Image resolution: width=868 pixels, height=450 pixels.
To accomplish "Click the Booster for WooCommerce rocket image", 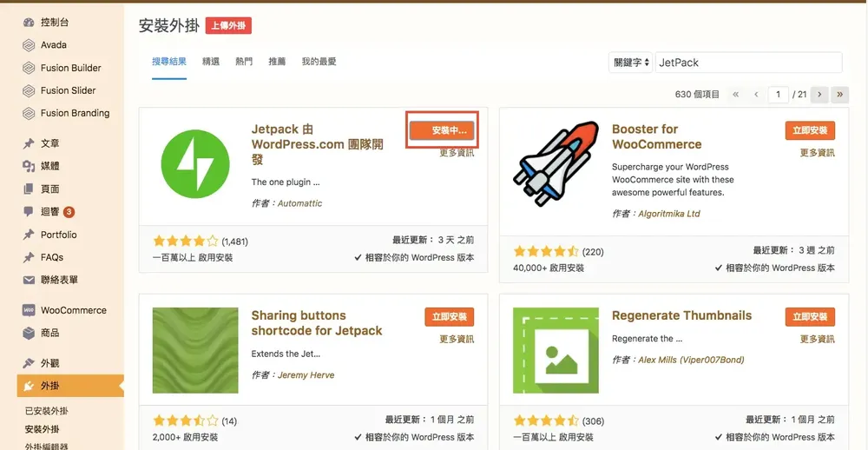I will click(556, 164).
